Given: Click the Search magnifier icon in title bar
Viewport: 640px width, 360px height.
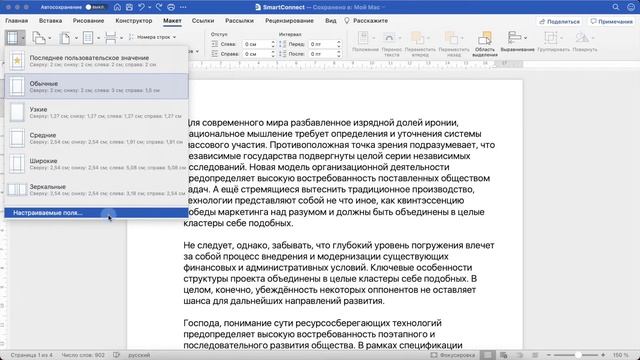Looking at the screenshot, I should coord(616,7).
